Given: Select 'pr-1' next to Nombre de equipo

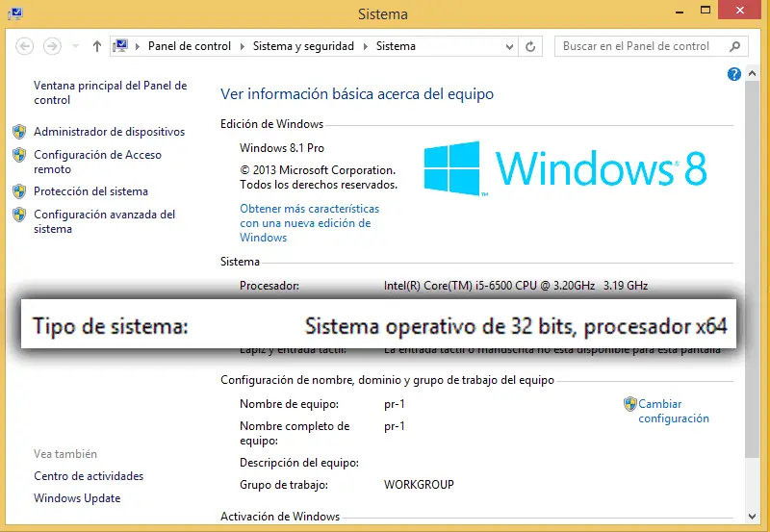Looking at the screenshot, I should (x=395, y=404).
